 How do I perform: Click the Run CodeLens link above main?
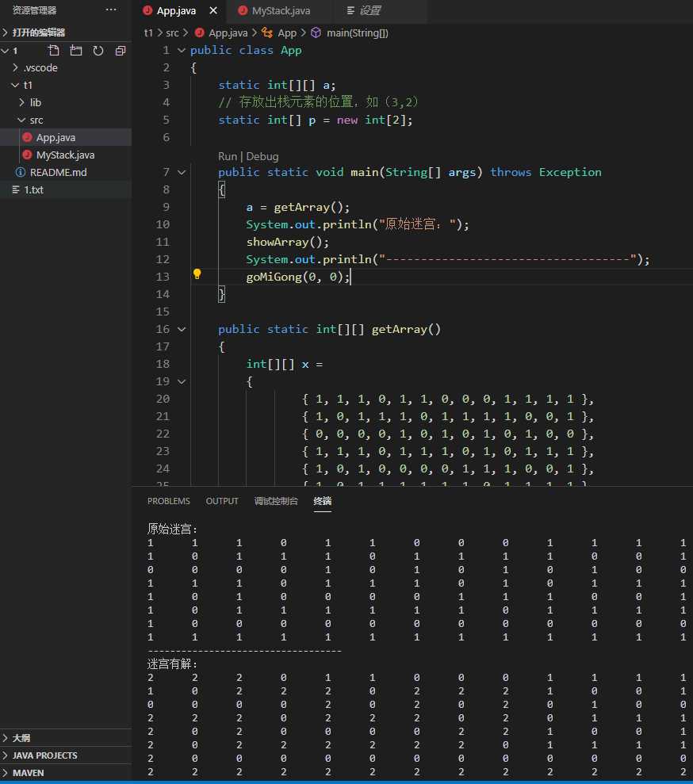click(228, 156)
